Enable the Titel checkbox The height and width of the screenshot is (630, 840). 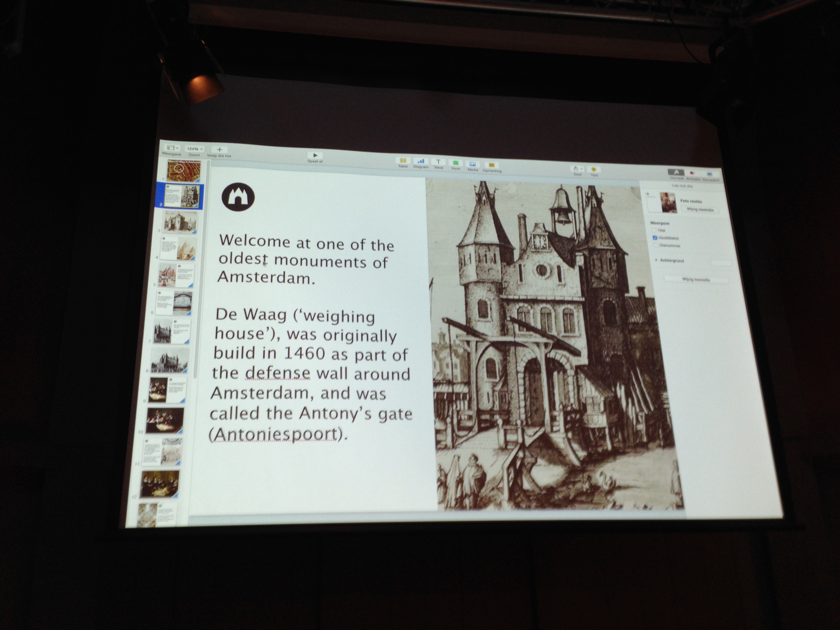click(654, 230)
